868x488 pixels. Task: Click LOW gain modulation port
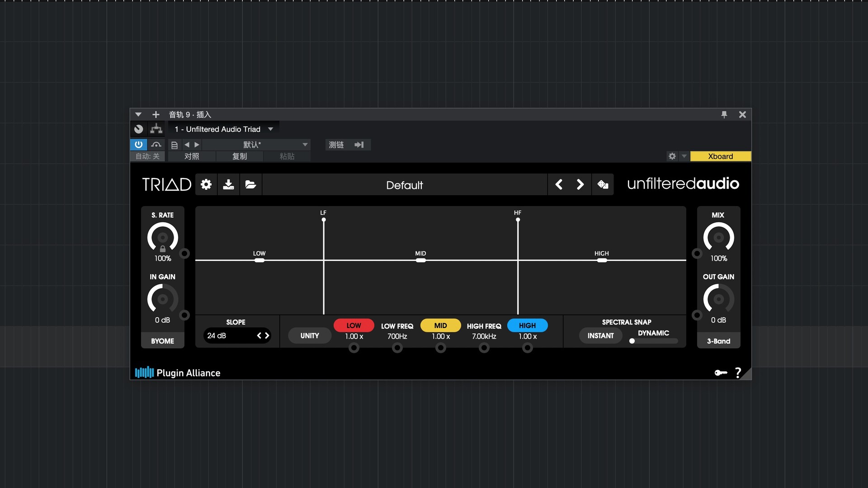pyautogui.click(x=354, y=348)
